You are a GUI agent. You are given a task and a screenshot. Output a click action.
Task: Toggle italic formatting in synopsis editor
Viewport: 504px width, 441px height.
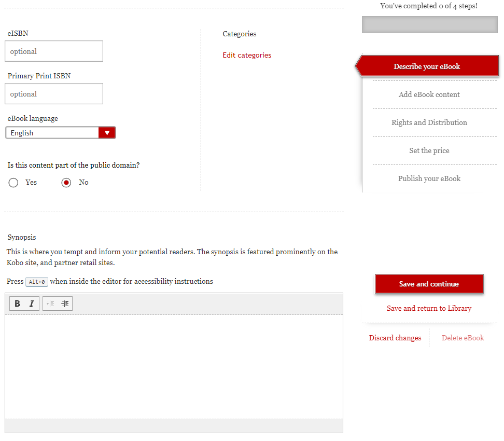point(32,304)
